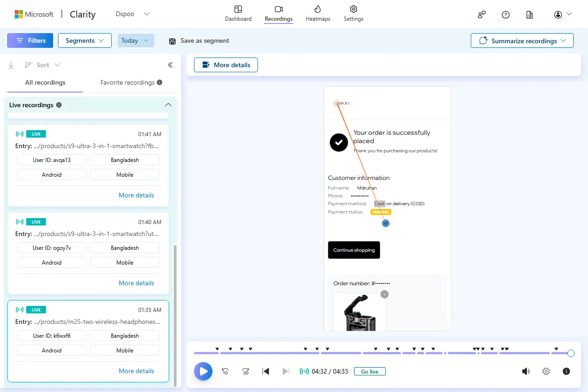Open the Dspoo project dropdown

(x=132, y=14)
